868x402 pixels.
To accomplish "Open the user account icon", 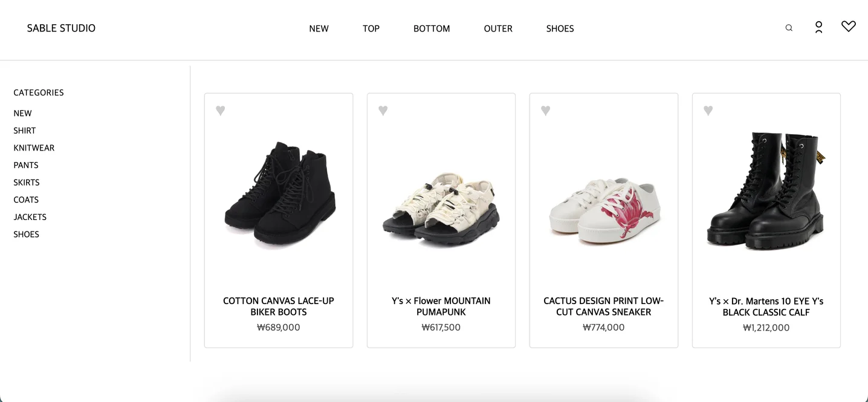I will (818, 27).
